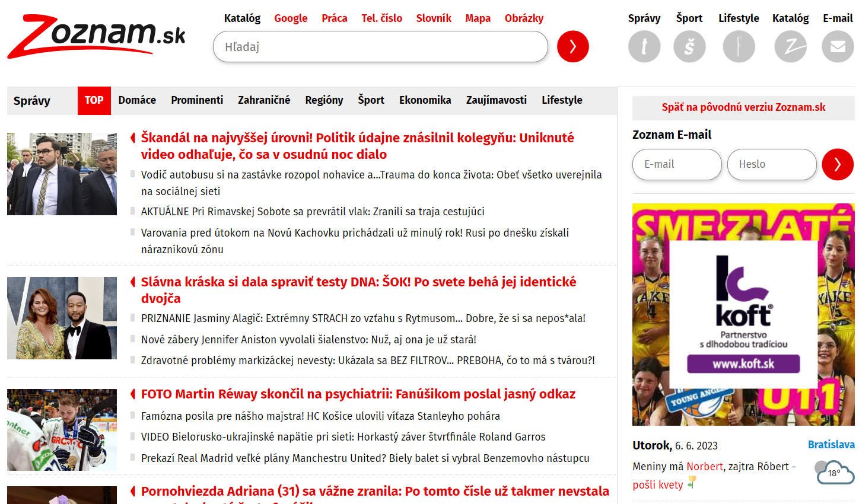Open the Lifestyle fork icon
The width and height of the screenshot is (859, 504).
pyautogui.click(x=739, y=46)
